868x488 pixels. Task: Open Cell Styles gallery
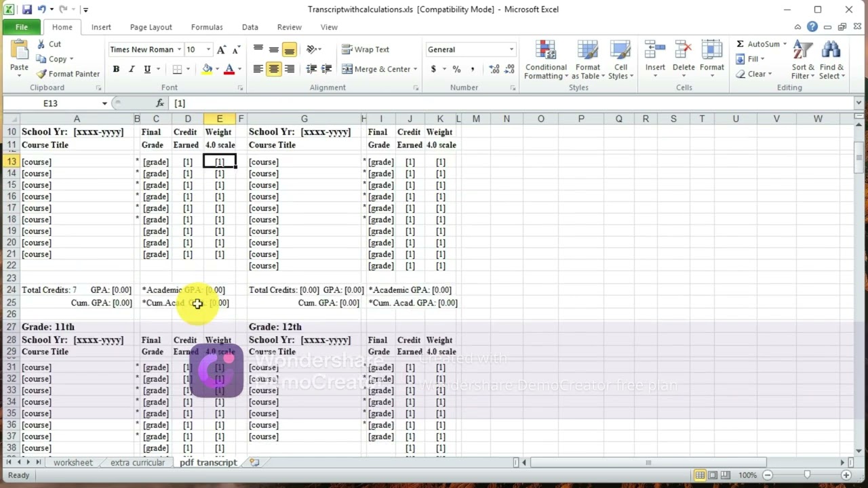coord(620,60)
